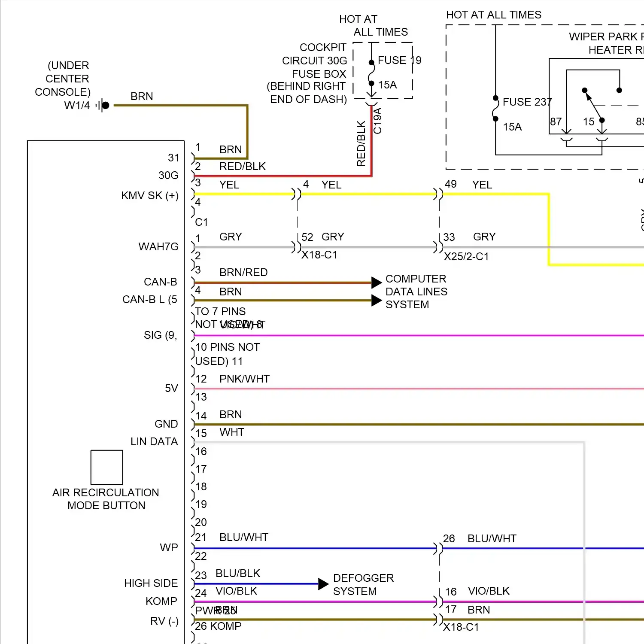Click the RV (-) terminal label
Image resolution: width=644 pixels, height=644 pixels.
[x=164, y=621]
